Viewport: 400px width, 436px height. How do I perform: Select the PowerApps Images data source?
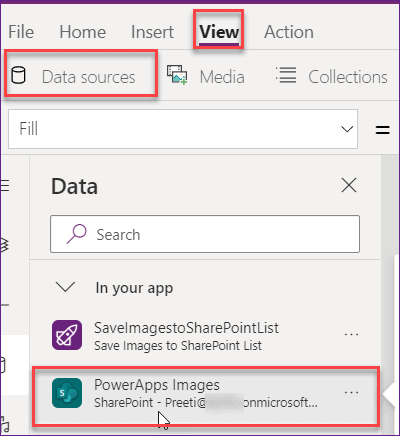206,396
